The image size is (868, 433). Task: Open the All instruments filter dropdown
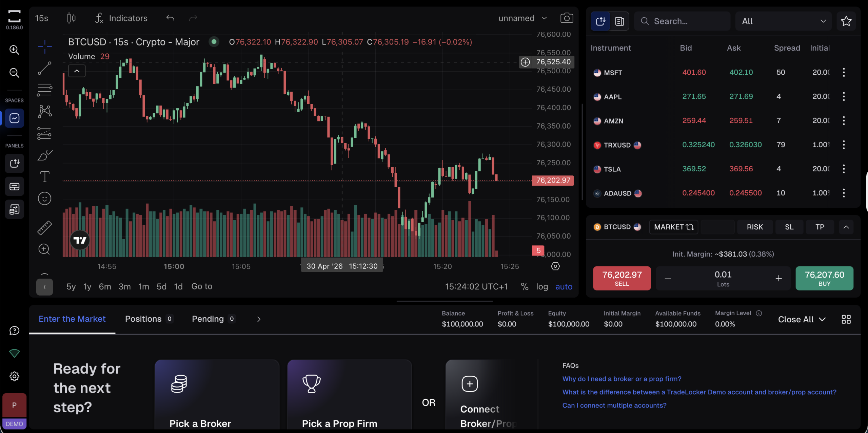coord(783,21)
